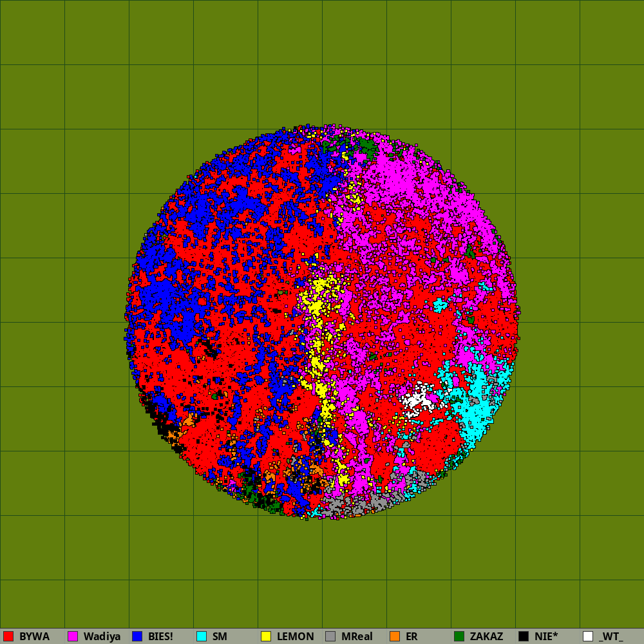
Task: Select the NIE* legend label
Action: 546,636
